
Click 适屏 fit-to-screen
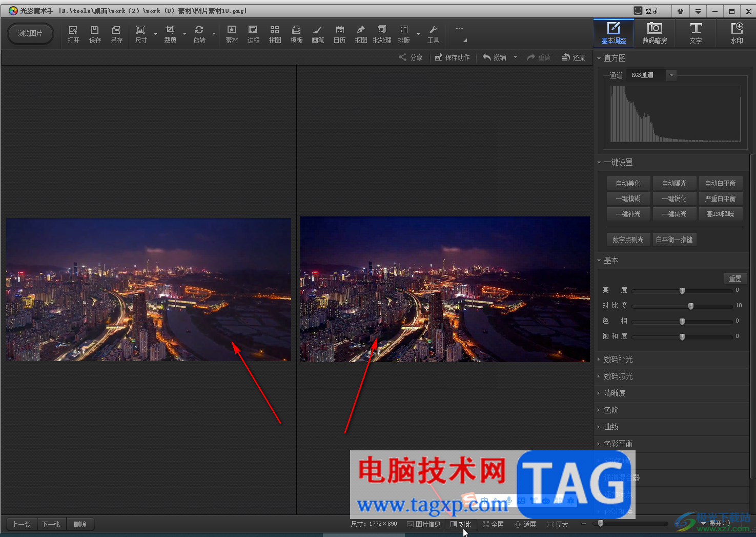click(525, 524)
